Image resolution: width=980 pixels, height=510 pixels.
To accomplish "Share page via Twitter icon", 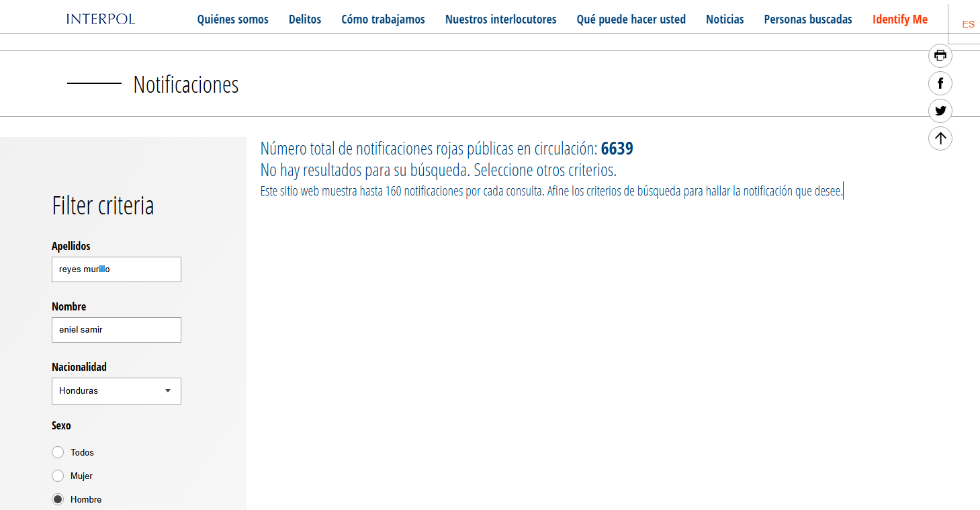I will point(940,111).
